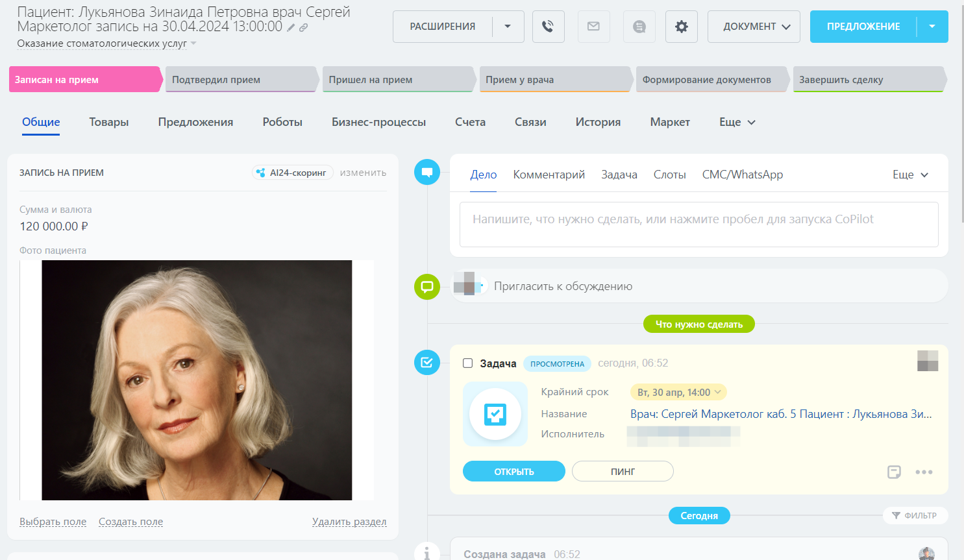Click the AI24-скоринг badge
964x560 pixels.
292,173
